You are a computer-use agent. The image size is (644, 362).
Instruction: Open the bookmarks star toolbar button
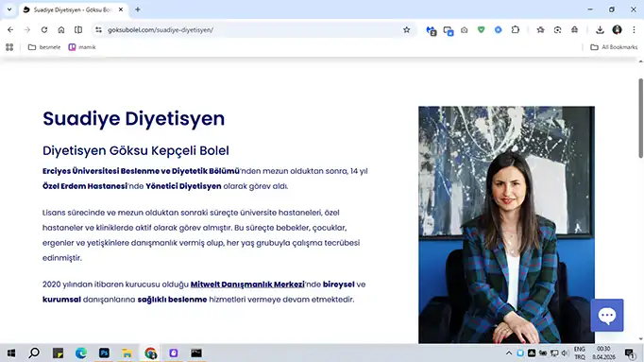click(x=540, y=29)
